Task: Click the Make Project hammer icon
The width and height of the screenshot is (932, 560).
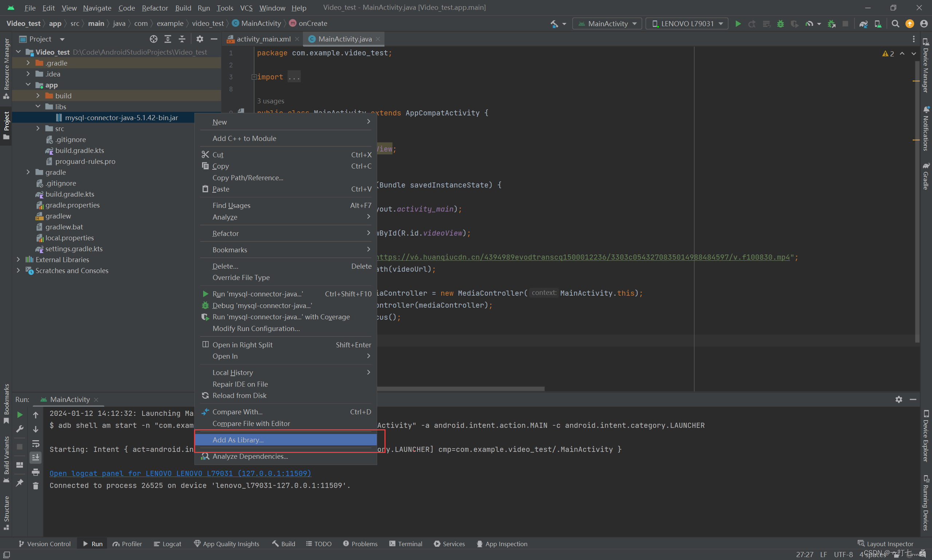Action: [x=554, y=24]
